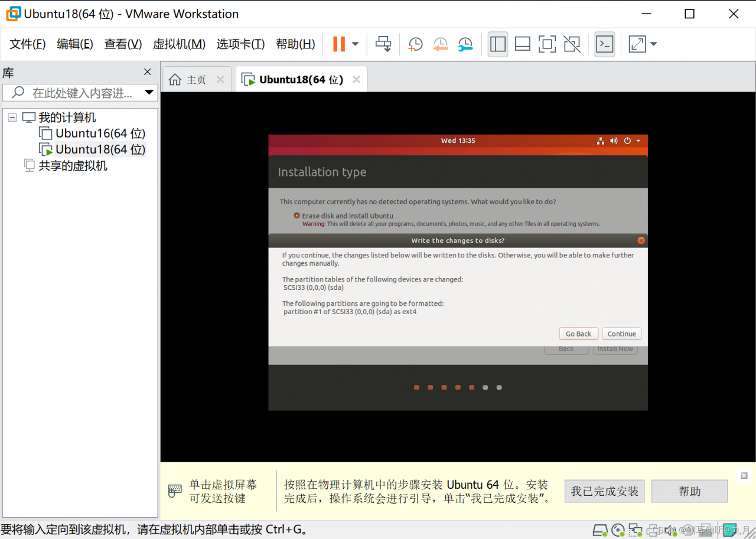Enter full screen mode from the toolbar
Viewport: 756px width, 539px height.
pos(548,44)
